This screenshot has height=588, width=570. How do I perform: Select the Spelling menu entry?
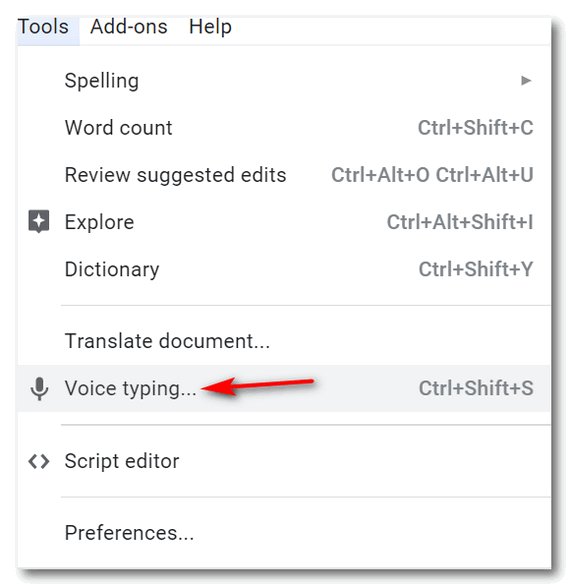coord(284,81)
